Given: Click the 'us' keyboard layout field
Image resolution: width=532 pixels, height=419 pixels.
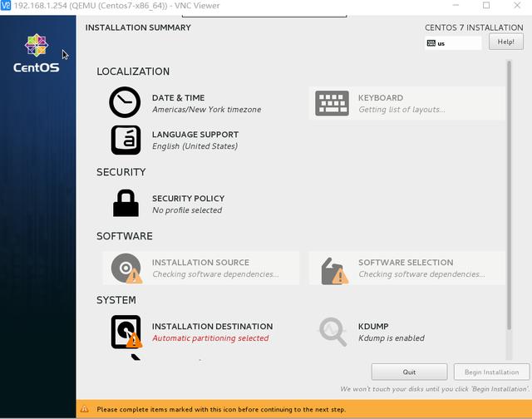Looking at the screenshot, I should pos(453,43).
